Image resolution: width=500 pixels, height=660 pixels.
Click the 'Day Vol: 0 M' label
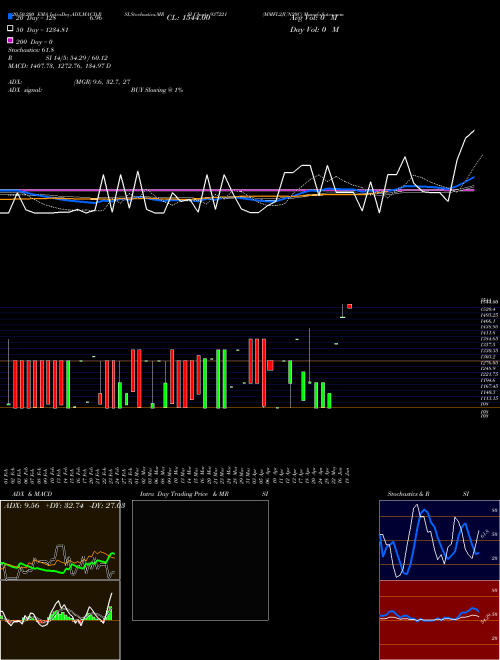point(314,30)
